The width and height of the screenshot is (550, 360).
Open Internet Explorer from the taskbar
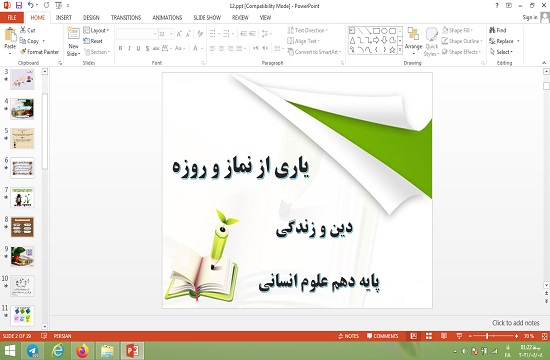pyautogui.click(x=58, y=351)
